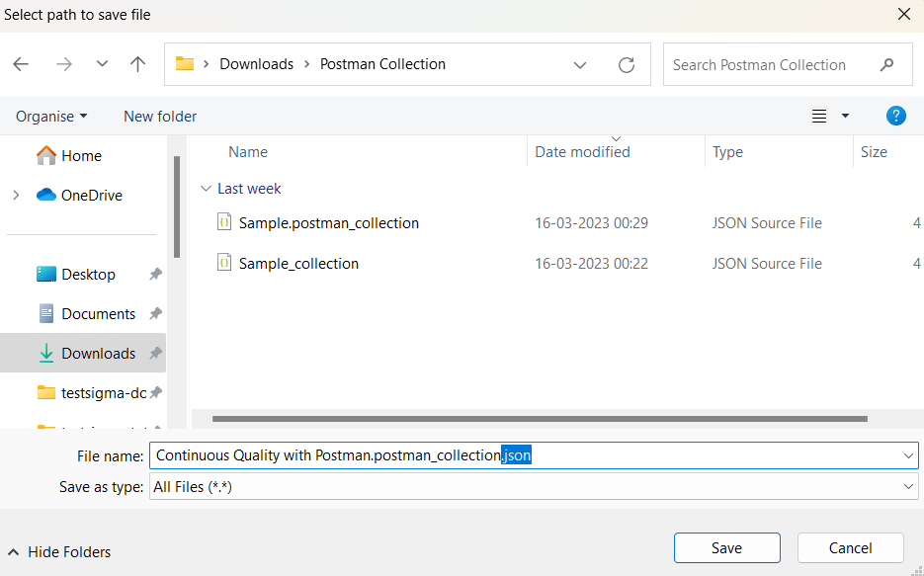924x576 pixels.
Task: Go up one folder level
Action: point(138,64)
